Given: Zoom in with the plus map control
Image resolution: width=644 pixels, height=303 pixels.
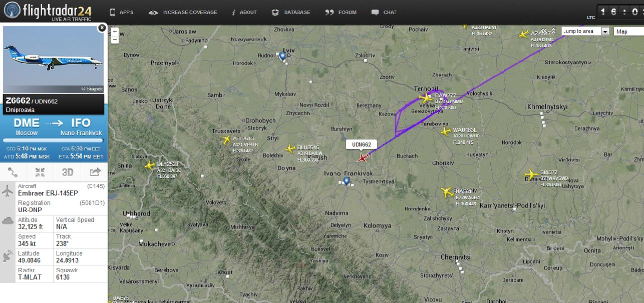Looking at the screenshot, I should 115,32.
